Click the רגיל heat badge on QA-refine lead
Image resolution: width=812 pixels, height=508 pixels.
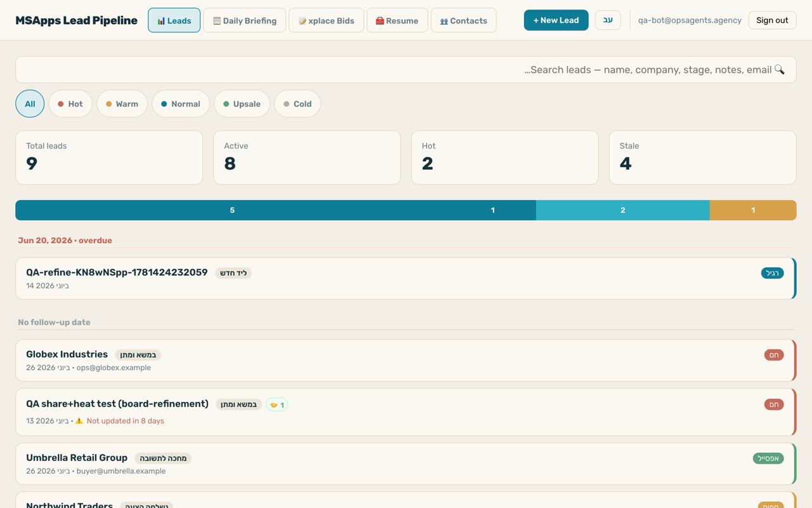(772, 273)
